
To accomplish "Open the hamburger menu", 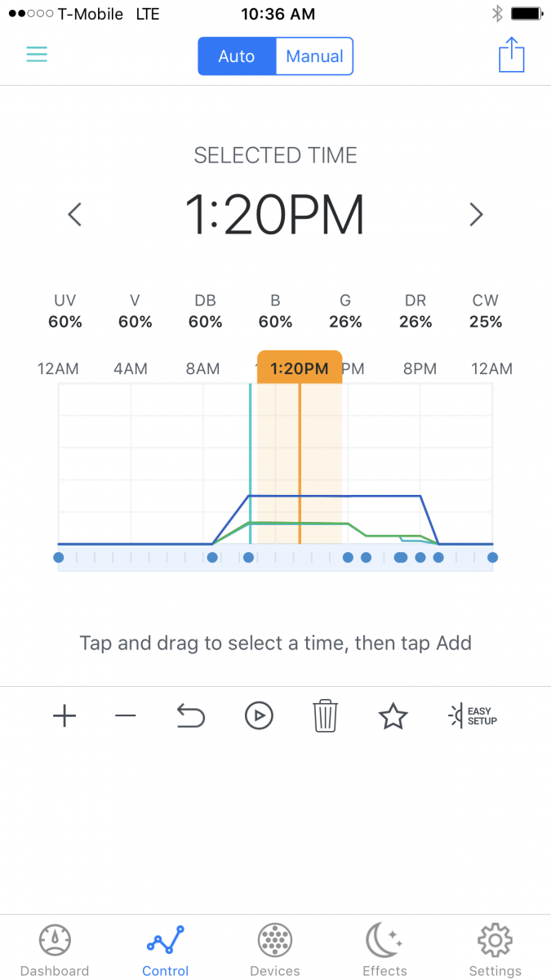I will click(x=37, y=55).
